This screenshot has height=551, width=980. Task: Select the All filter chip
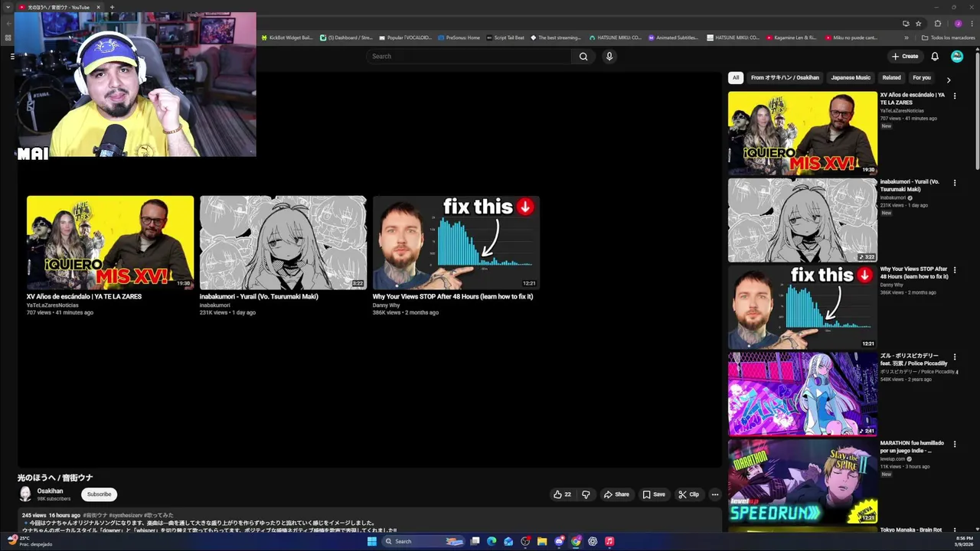click(736, 77)
